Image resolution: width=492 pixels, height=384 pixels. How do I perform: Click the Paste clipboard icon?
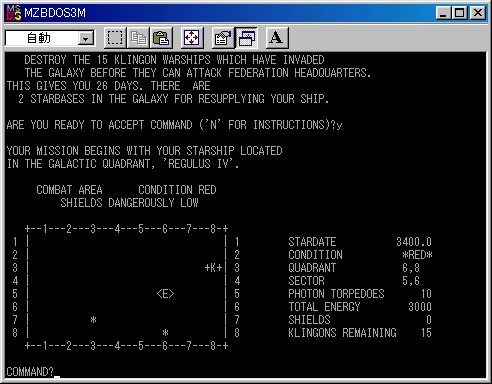point(162,38)
